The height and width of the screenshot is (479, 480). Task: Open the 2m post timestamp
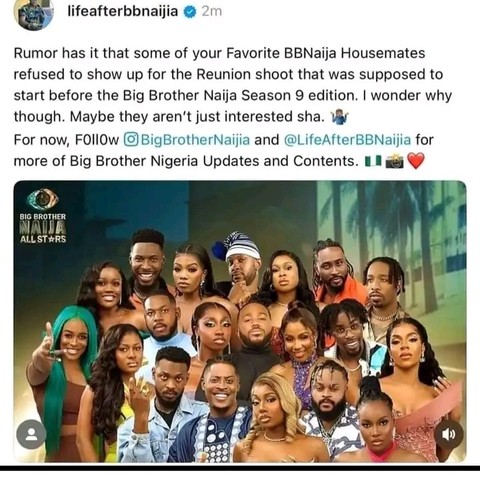point(212,12)
